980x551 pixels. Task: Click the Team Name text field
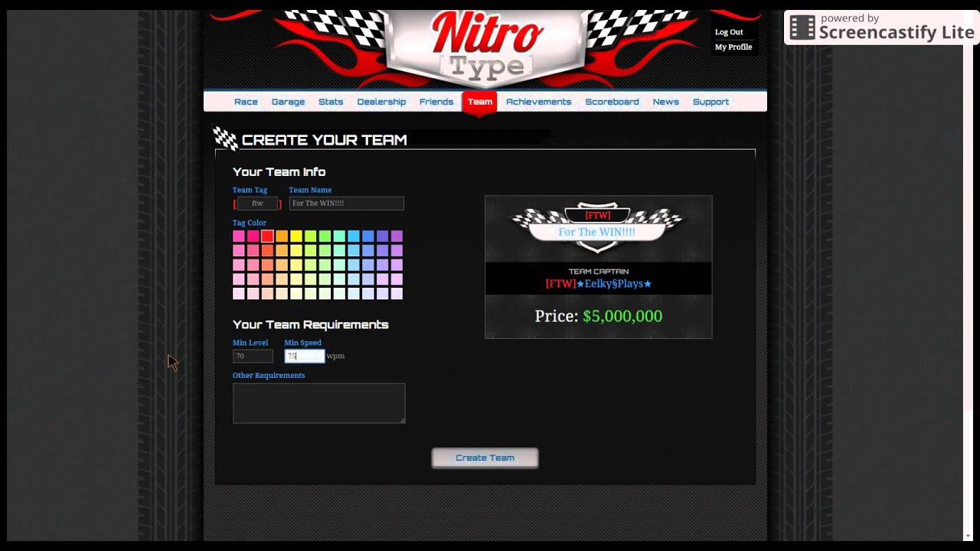point(346,204)
